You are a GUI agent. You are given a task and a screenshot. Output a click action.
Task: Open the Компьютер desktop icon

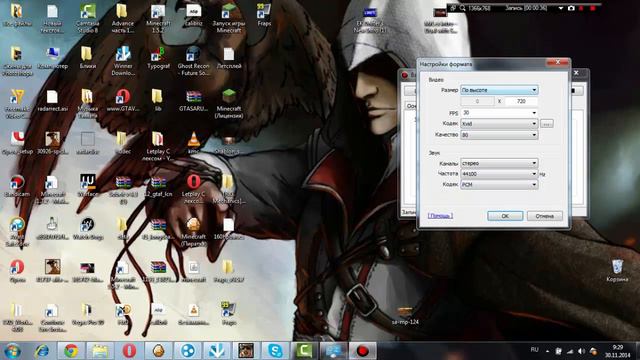click(x=53, y=58)
